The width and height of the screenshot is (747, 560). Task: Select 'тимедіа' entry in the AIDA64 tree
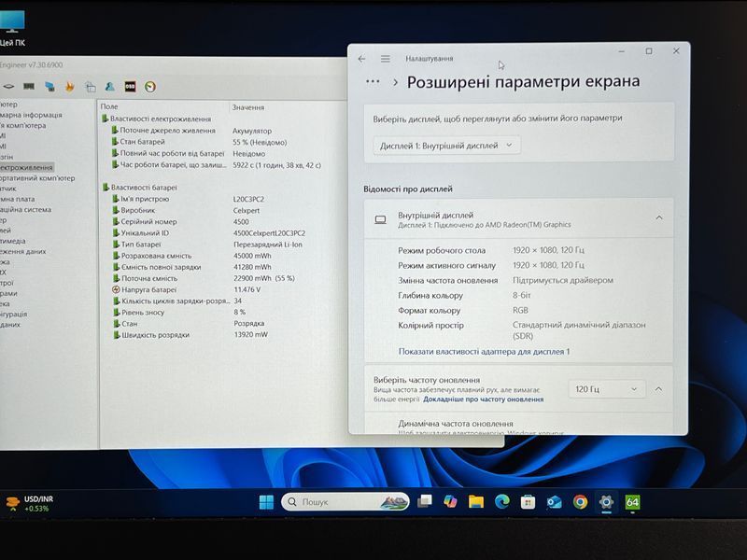13,241
